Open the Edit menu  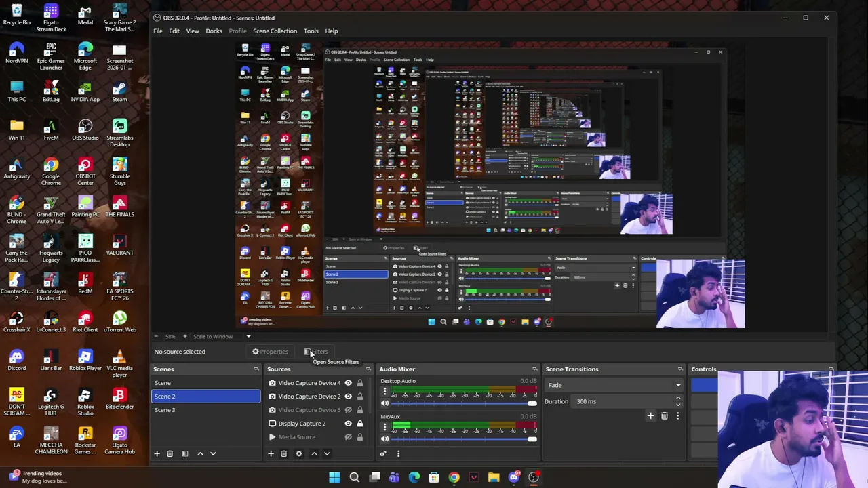pyautogui.click(x=174, y=30)
